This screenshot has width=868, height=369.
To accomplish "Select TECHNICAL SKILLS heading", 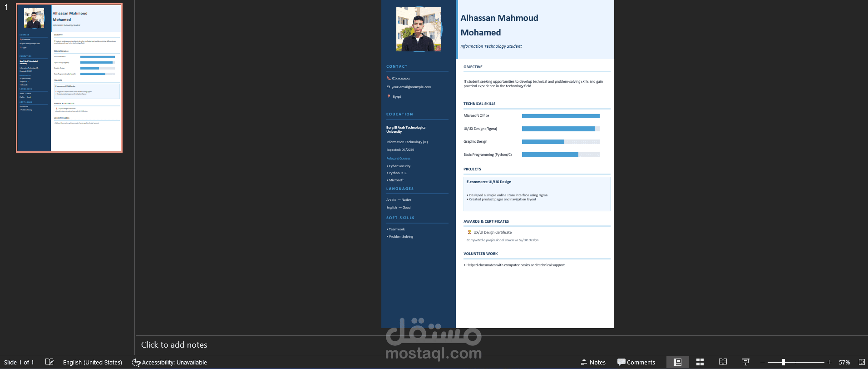I will pyautogui.click(x=479, y=104).
